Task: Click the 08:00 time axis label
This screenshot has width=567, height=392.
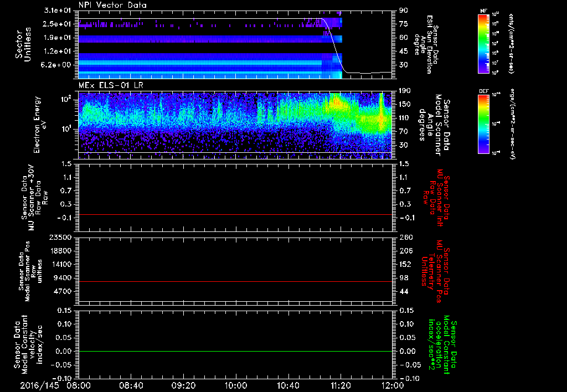Action: click(x=79, y=385)
